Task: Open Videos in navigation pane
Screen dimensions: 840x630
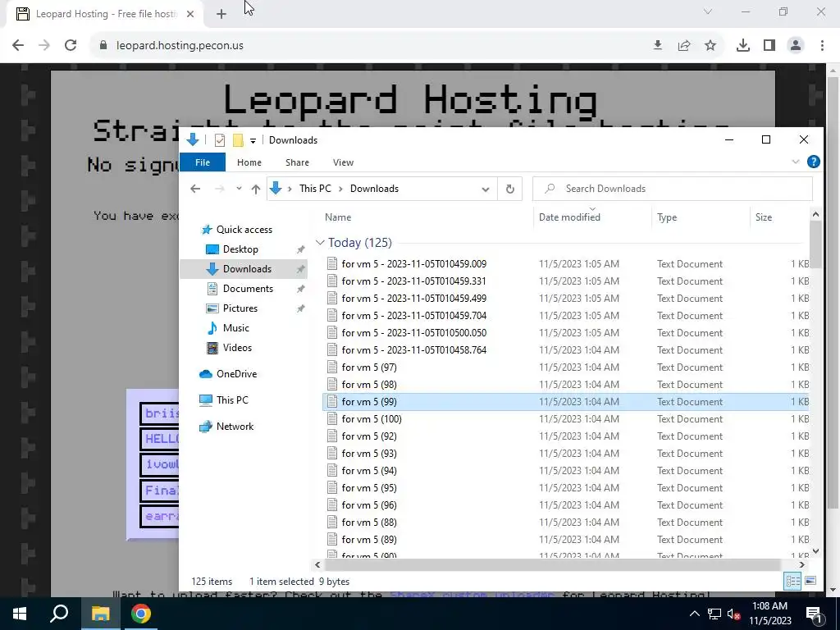Action: (x=237, y=348)
